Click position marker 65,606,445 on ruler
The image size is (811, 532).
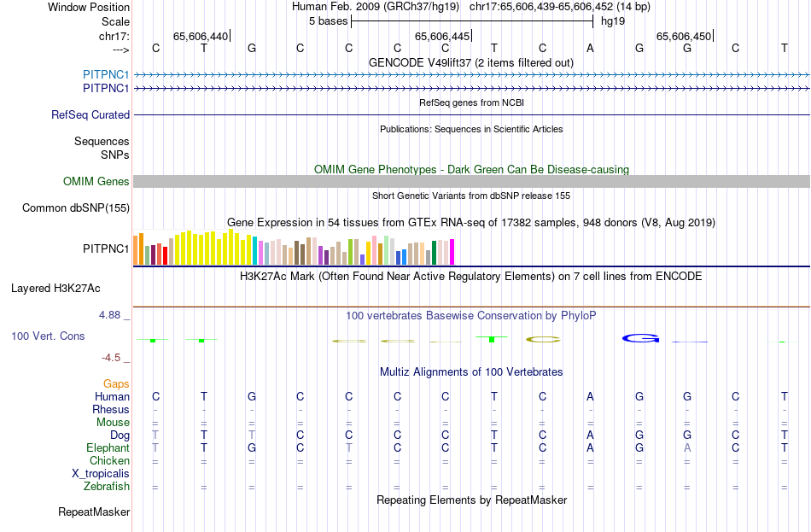tap(443, 36)
